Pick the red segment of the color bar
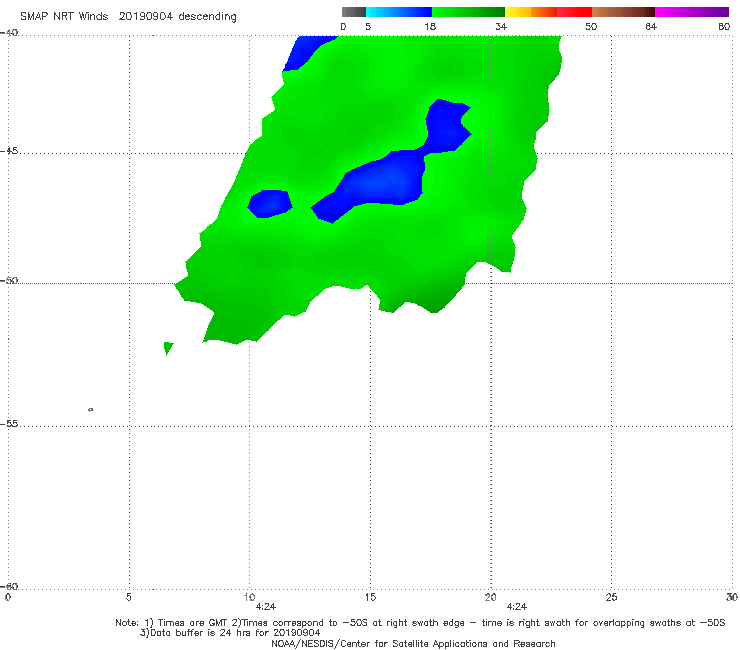 574,12
